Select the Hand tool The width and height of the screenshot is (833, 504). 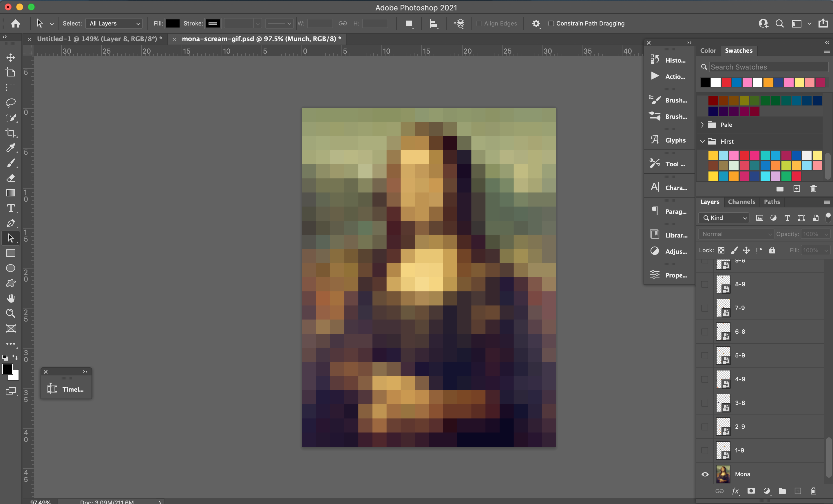[x=11, y=298]
